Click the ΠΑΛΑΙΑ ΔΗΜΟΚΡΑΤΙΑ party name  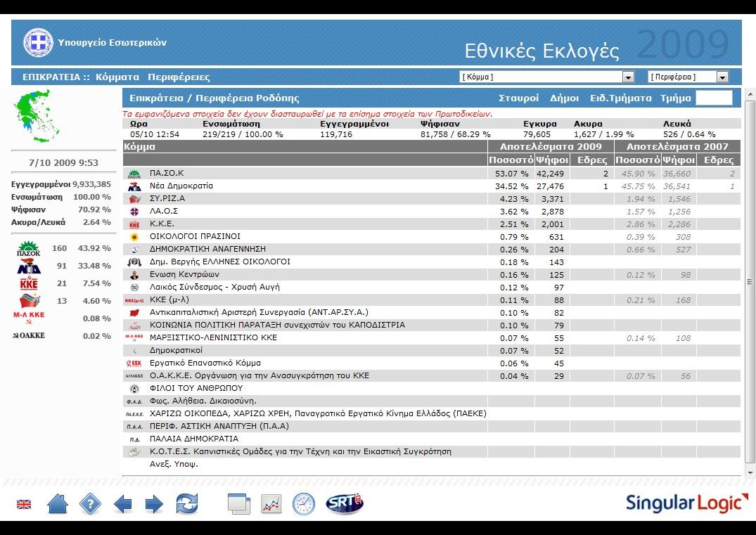[194, 439]
